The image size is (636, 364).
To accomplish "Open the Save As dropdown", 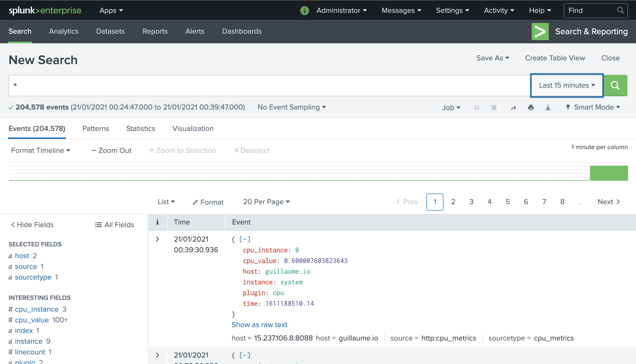I will [x=493, y=58].
